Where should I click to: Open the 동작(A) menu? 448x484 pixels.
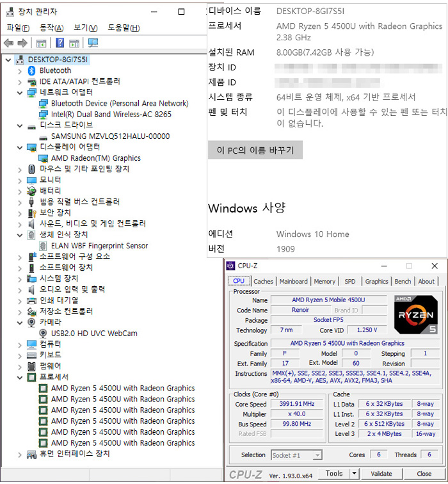[x=51, y=28]
